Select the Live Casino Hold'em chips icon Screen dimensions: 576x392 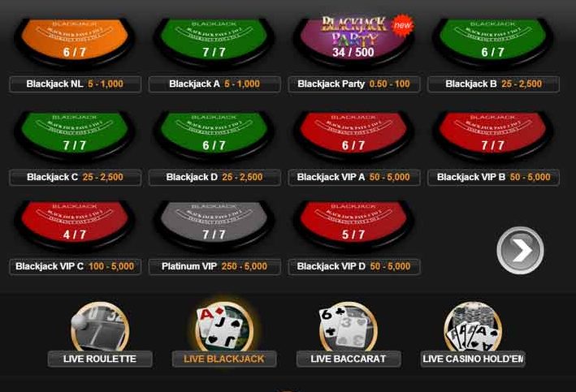coord(473,327)
